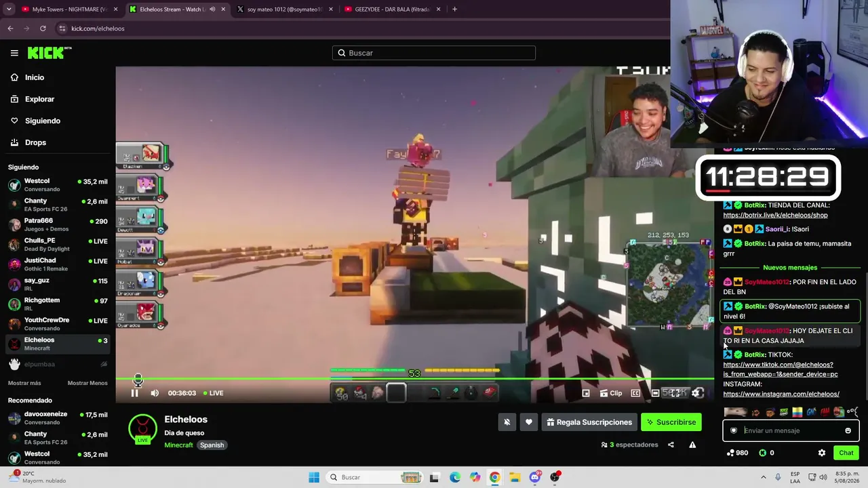Enter fullscreen in the video player
Image resolution: width=868 pixels, height=488 pixels.
675,393
